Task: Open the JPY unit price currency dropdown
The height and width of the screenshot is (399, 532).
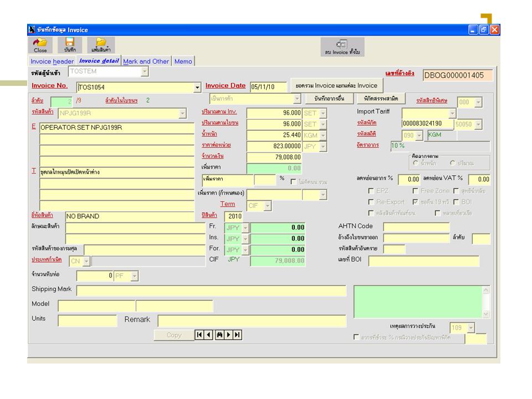Action: (323, 147)
